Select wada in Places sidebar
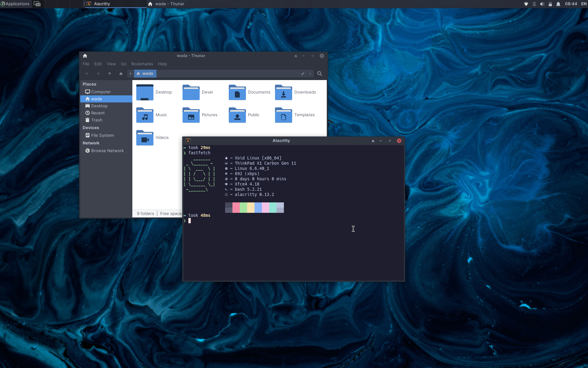This screenshot has height=368, width=588. pos(106,99)
